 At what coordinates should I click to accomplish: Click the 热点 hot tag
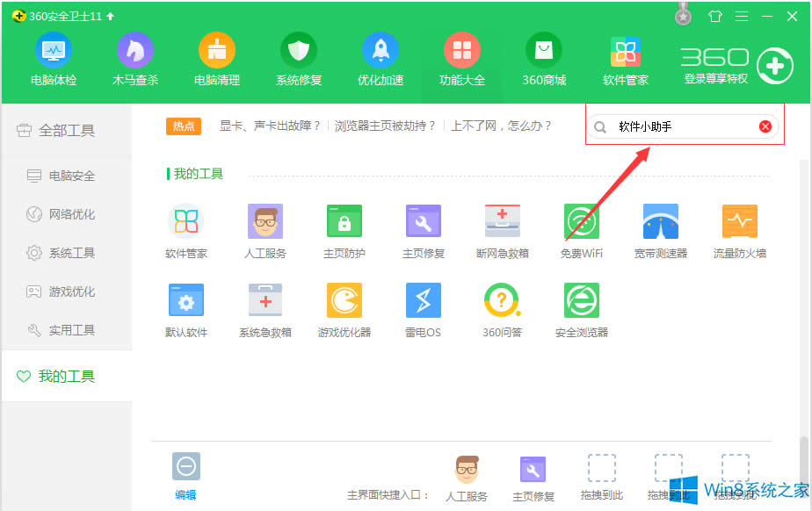[184, 126]
